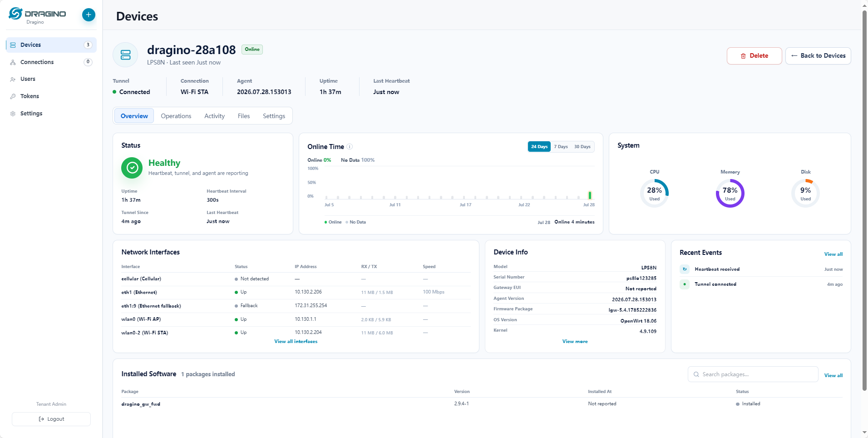This screenshot has width=868, height=438.
Task: Select the Devices sidebar menu item
Action: (51, 45)
